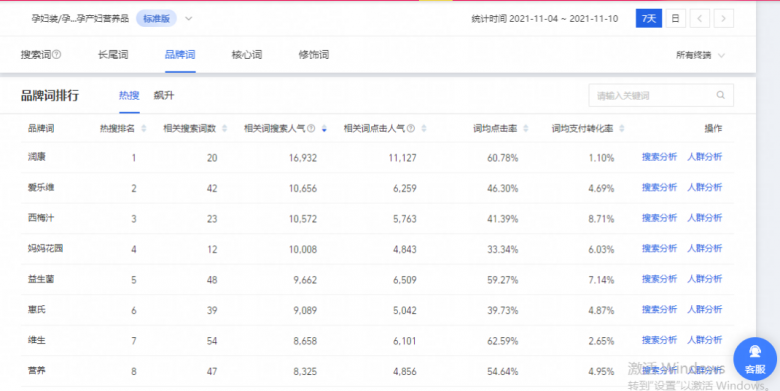Click 搜索分析 for 益生菌 row
This screenshot has height=391, width=780.
659,279
